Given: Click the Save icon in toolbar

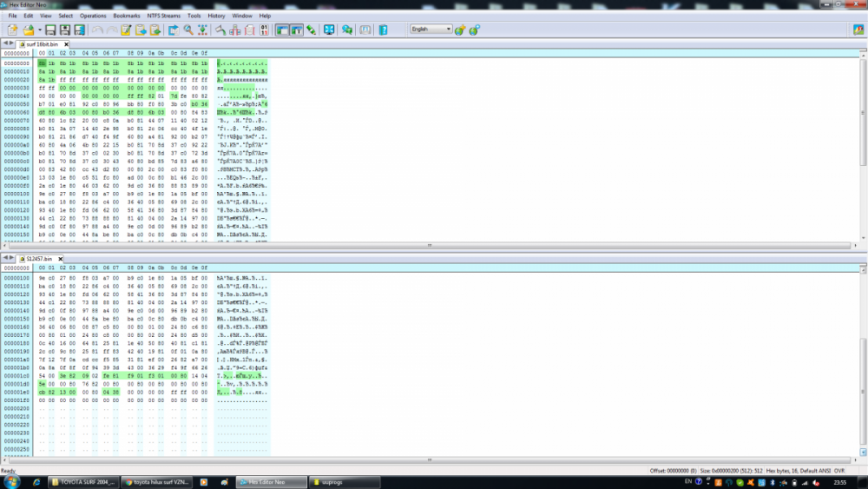Looking at the screenshot, I should click(51, 30).
